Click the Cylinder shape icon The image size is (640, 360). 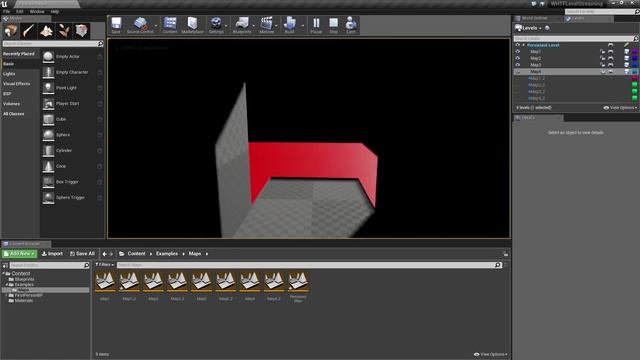[x=48, y=151]
